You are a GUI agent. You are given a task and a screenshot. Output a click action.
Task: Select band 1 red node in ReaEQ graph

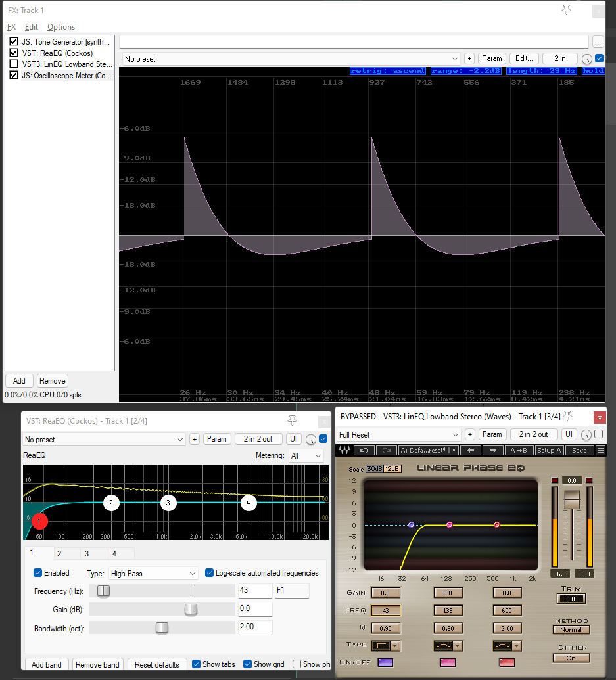point(39,521)
